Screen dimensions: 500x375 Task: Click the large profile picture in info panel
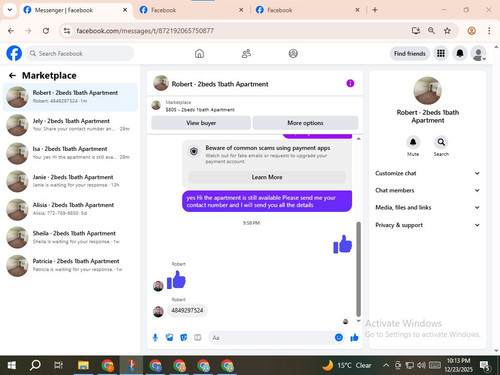(427, 91)
